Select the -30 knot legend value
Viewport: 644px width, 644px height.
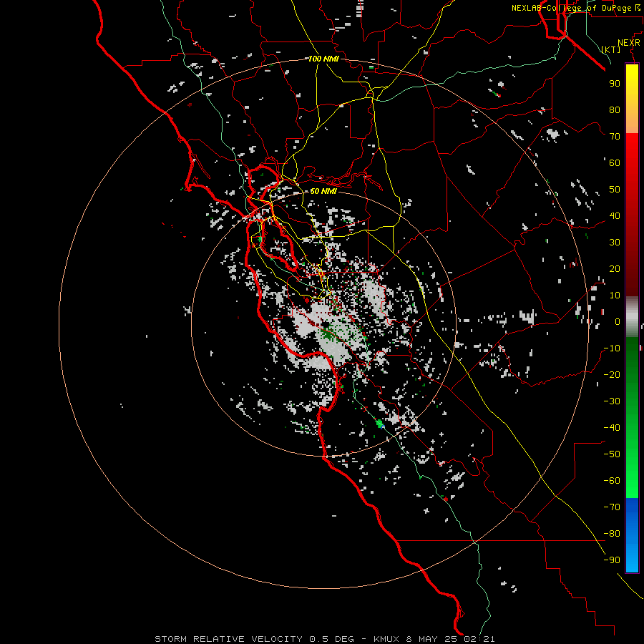612,401
